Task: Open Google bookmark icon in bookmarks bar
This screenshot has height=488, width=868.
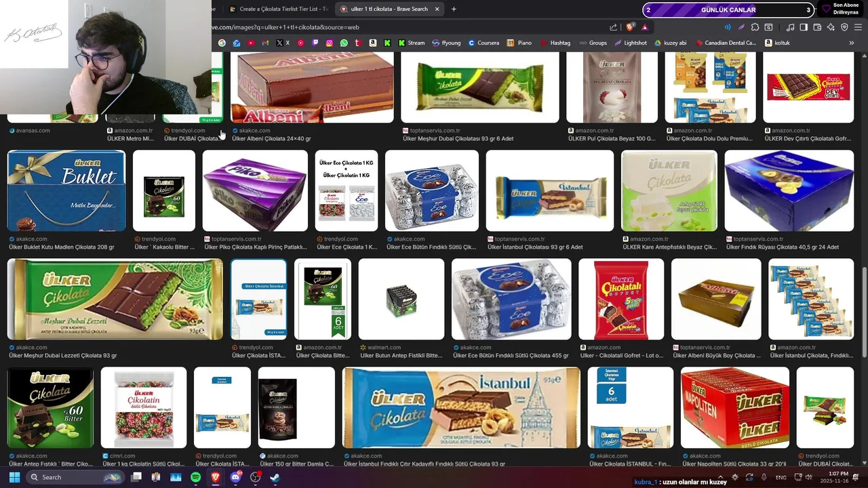Action: tap(222, 43)
